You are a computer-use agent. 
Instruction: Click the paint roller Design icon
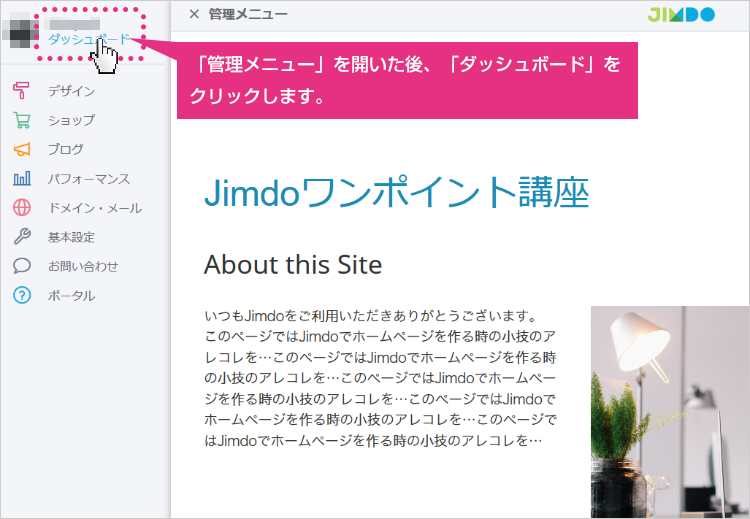(21, 90)
